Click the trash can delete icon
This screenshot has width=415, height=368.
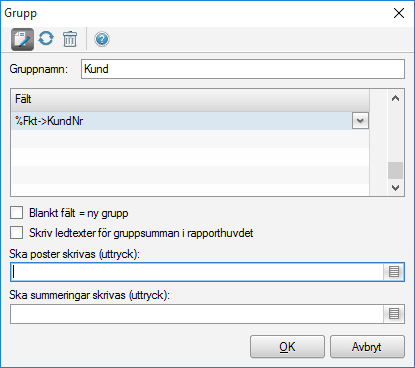click(x=70, y=39)
